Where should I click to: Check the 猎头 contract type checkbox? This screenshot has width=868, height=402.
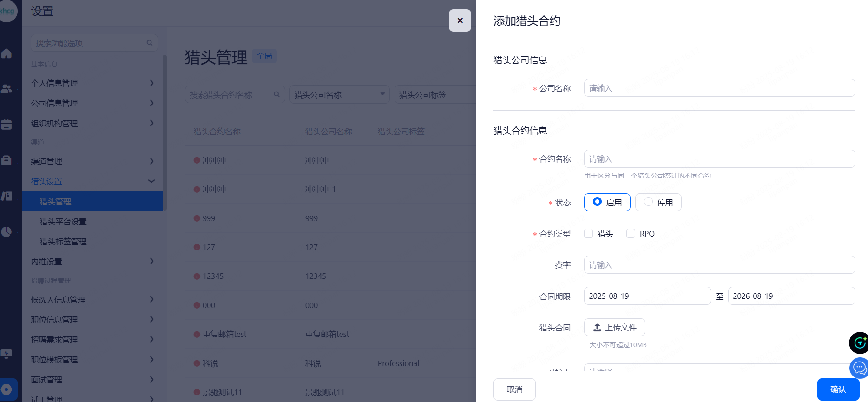589,234
